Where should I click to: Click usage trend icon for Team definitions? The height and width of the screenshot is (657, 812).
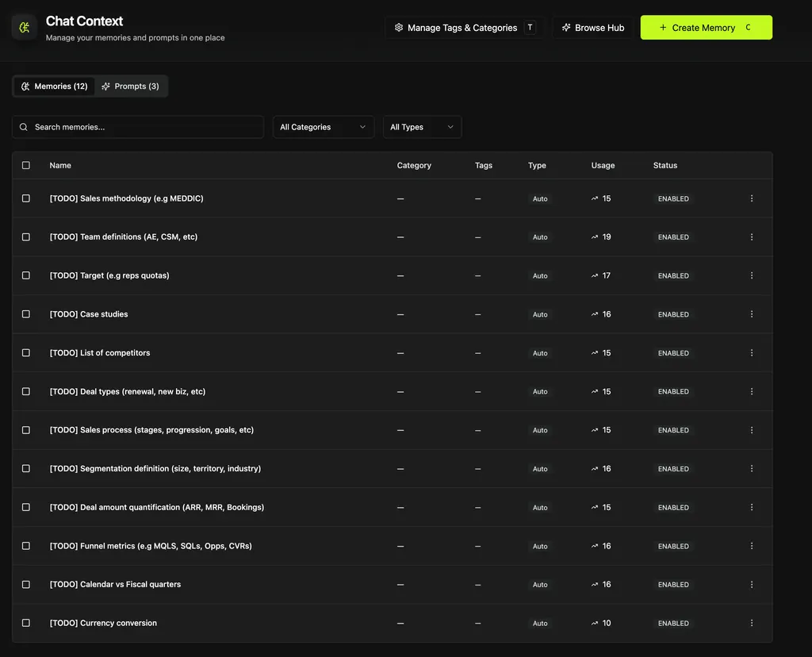point(595,237)
